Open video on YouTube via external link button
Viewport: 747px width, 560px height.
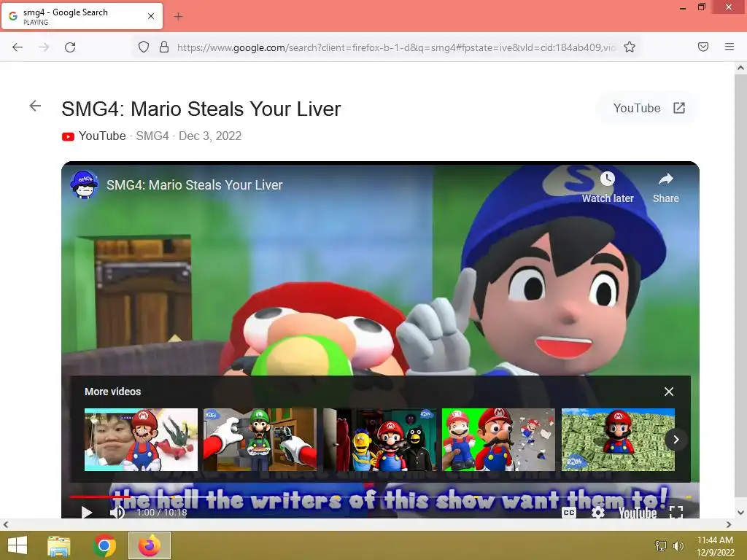[x=649, y=108]
